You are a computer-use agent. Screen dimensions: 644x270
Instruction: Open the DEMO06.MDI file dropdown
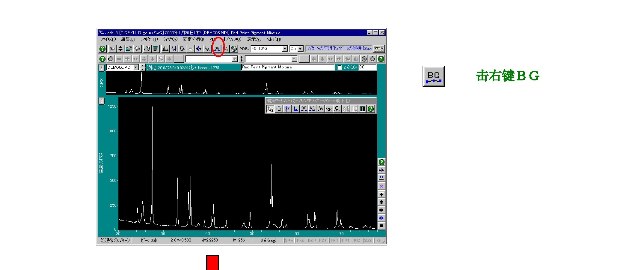click(136, 67)
